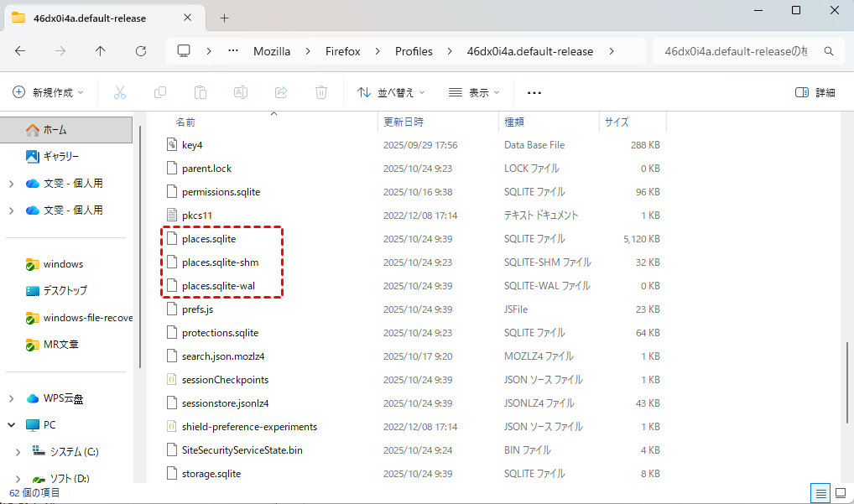
Task: Navigate to Profiles in breadcrumb path
Action: tap(414, 51)
